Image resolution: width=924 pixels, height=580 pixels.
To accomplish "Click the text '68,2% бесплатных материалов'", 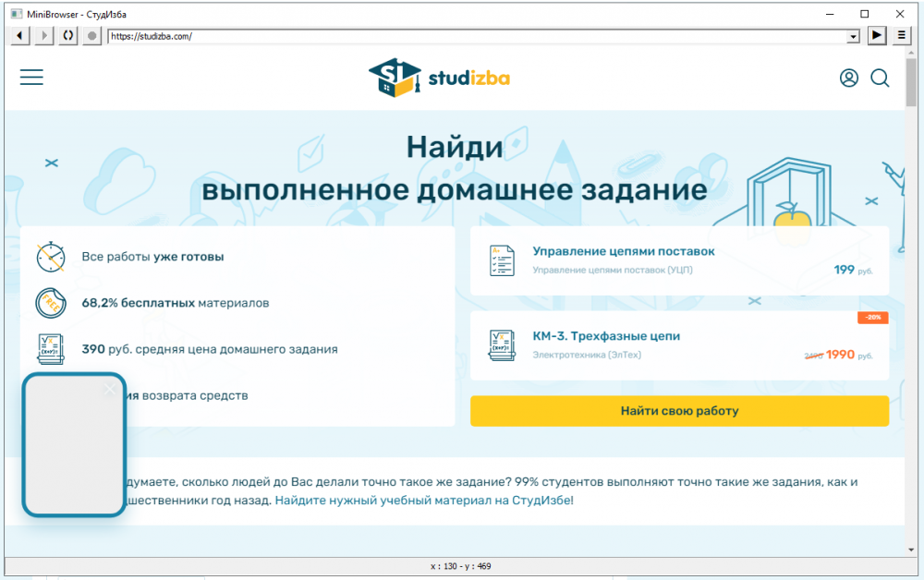I will [176, 303].
